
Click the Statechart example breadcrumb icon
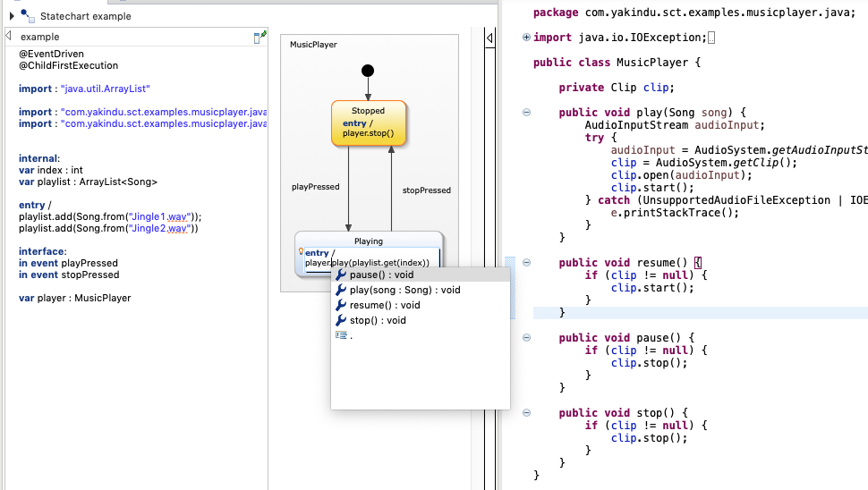(28, 15)
